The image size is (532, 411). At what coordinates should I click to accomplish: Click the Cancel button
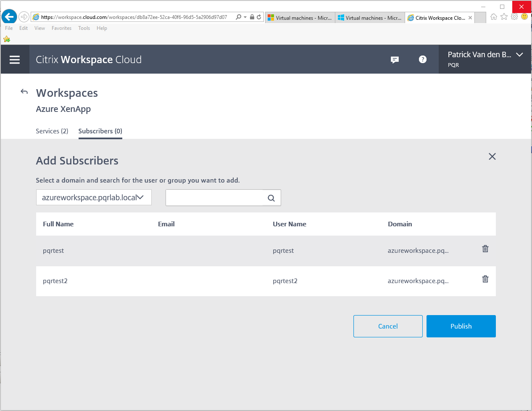coord(388,326)
